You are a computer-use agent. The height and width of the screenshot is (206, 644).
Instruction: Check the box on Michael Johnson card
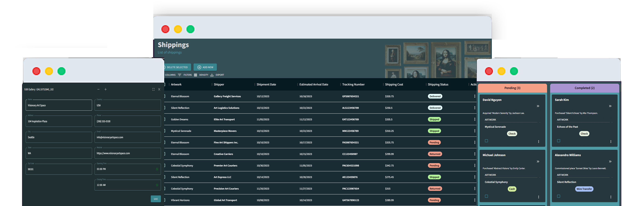pyautogui.click(x=486, y=196)
